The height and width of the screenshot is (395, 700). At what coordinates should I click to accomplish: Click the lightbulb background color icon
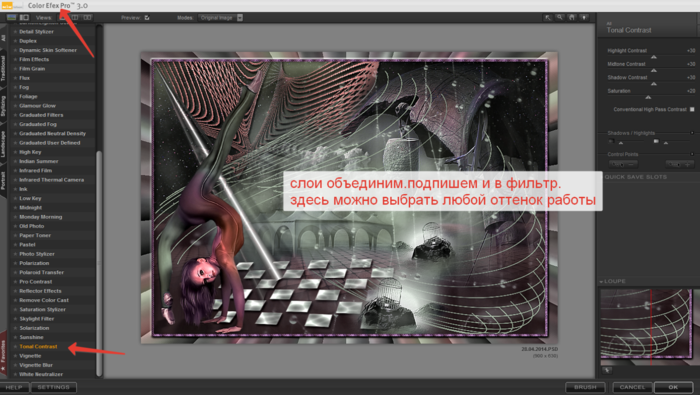tap(583, 17)
